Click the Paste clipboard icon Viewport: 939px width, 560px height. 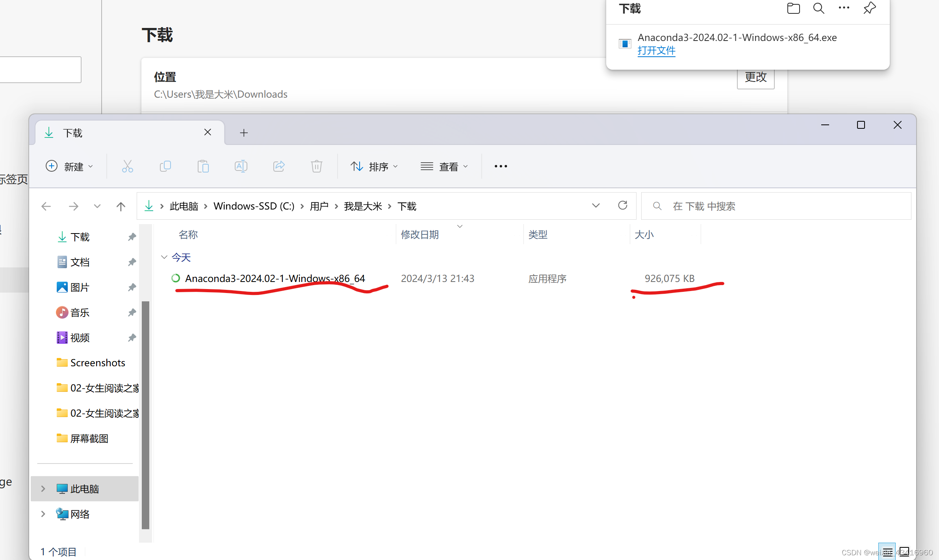click(x=203, y=167)
